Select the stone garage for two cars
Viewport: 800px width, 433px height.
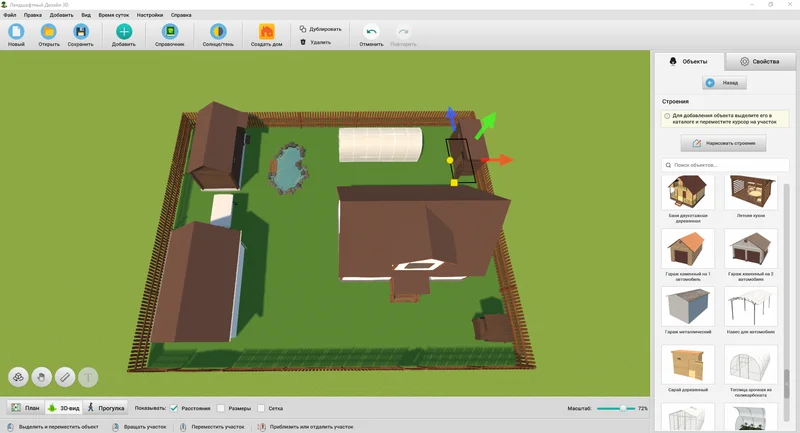pyautogui.click(x=751, y=249)
